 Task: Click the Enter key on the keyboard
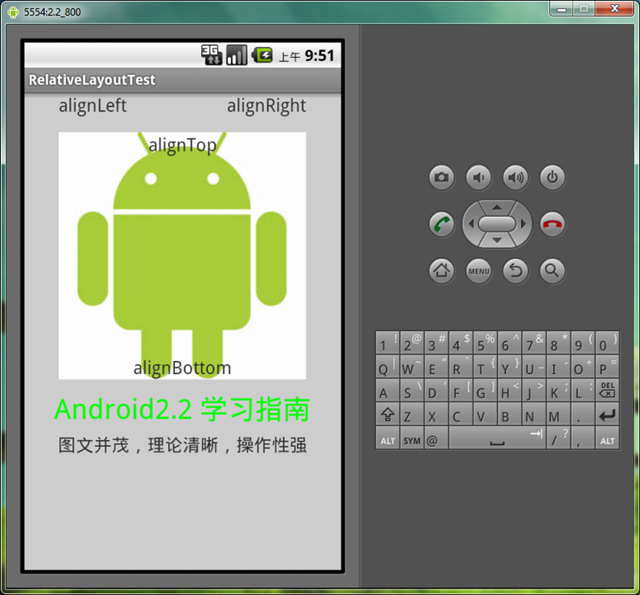click(x=607, y=414)
